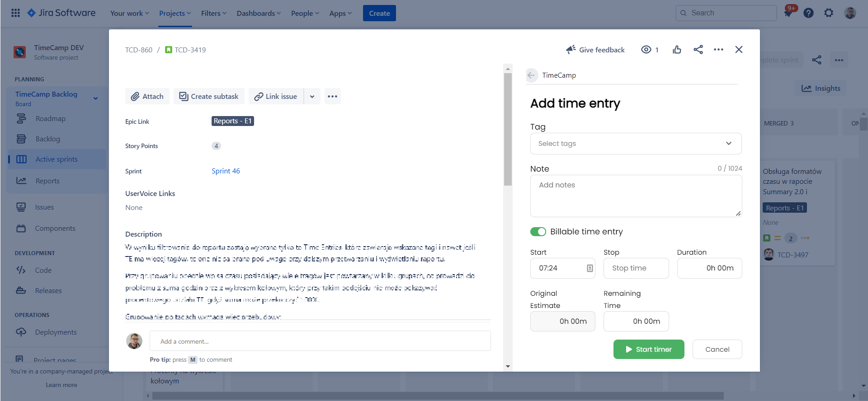Click the Give feedback megaphone button
The image size is (868, 401).
595,50
